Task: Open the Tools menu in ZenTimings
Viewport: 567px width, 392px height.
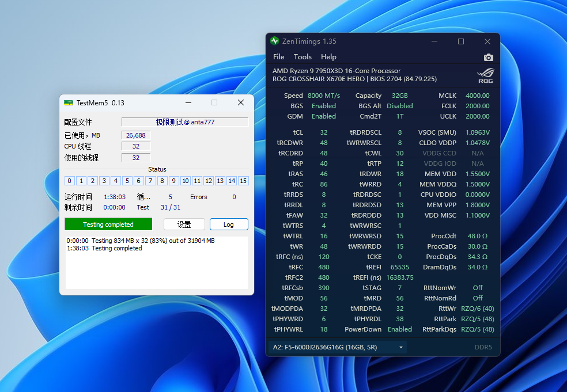Action: tap(303, 57)
